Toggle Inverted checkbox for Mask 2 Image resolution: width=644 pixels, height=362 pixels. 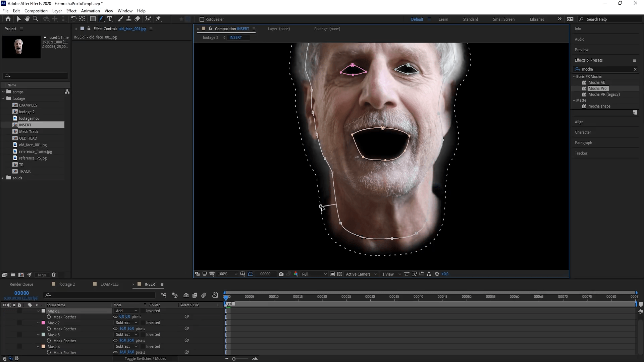coord(144,323)
